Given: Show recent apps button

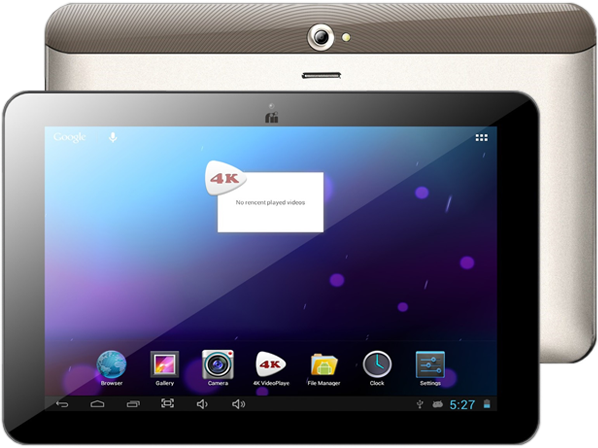Looking at the screenshot, I should [133, 404].
